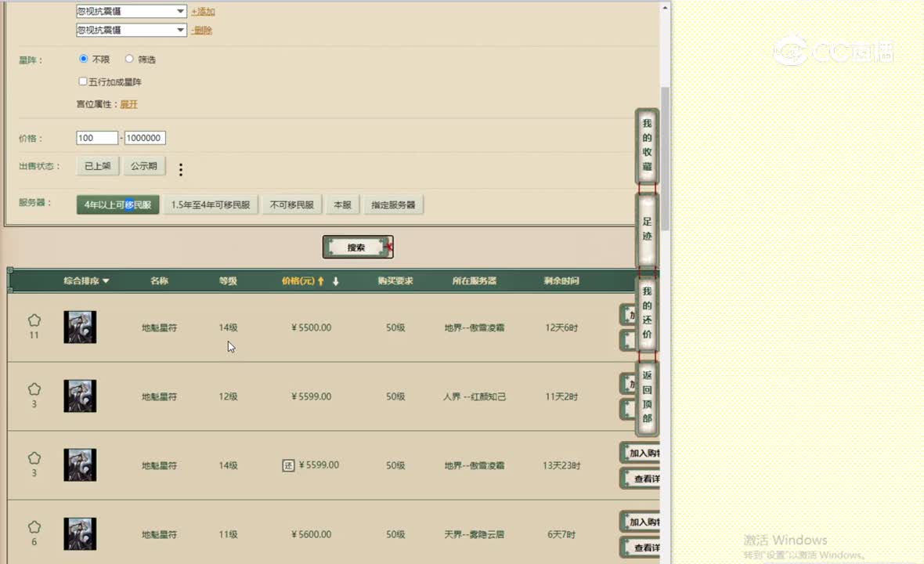Click 加入购物车 for the ¥5600.00 listing
The height and width of the screenshot is (564, 924).
click(x=640, y=522)
